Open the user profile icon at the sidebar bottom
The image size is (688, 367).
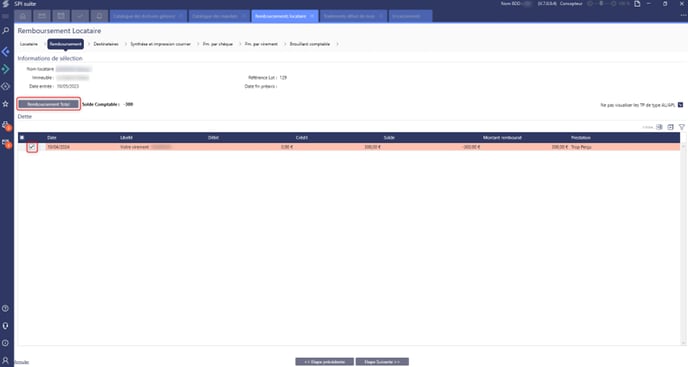coord(6,361)
